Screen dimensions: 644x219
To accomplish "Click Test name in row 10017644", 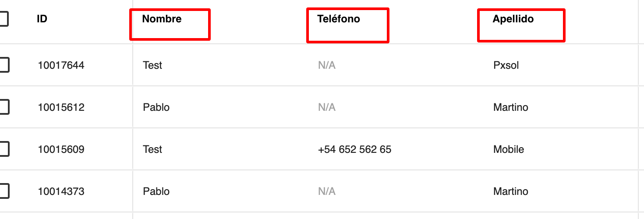I will coord(152,65).
